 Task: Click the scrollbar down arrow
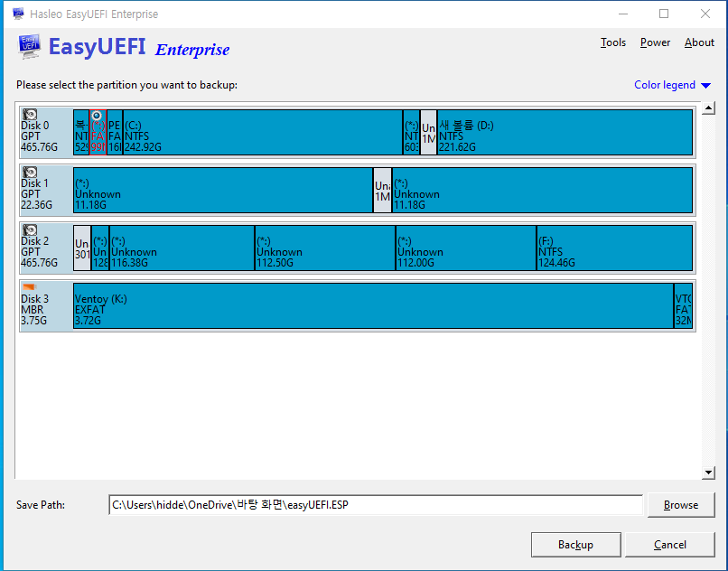pos(708,473)
